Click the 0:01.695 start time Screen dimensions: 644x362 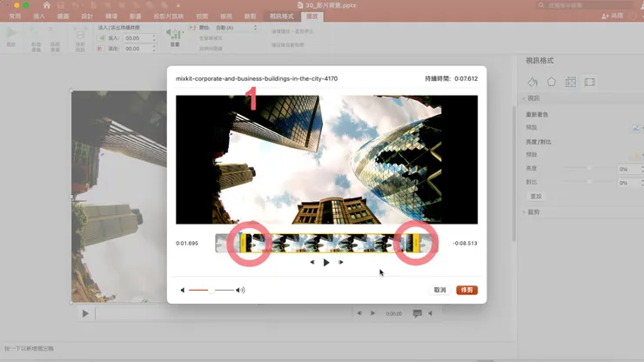pyautogui.click(x=187, y=244)
